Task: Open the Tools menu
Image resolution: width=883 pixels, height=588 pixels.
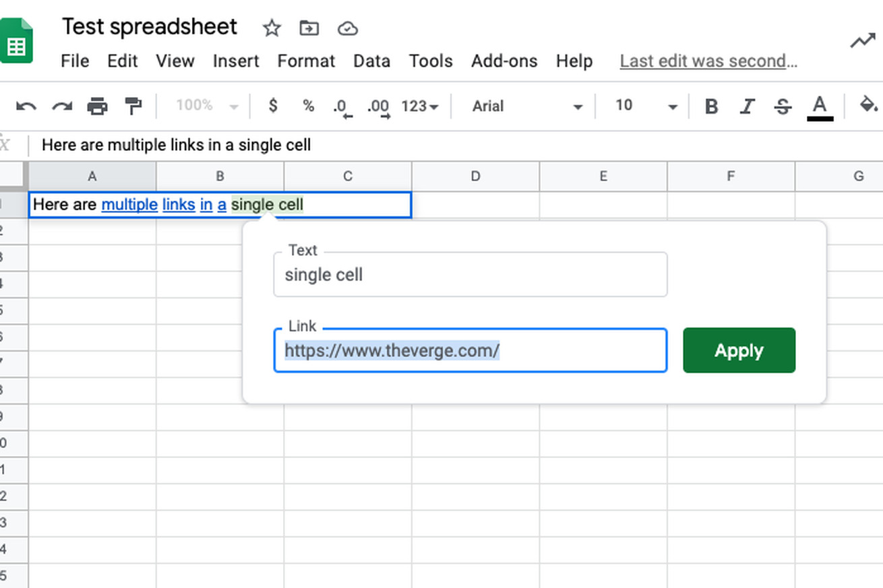Action: coord(431,61)
